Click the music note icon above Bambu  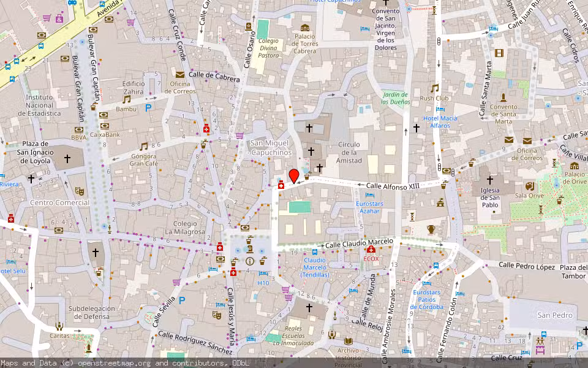[x=127, y=99]
